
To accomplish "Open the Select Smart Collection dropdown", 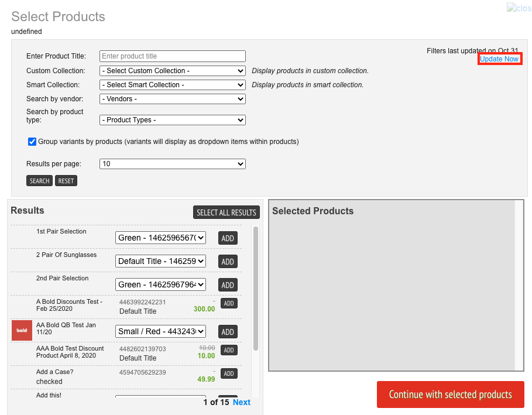I will [x=172, y=85].
